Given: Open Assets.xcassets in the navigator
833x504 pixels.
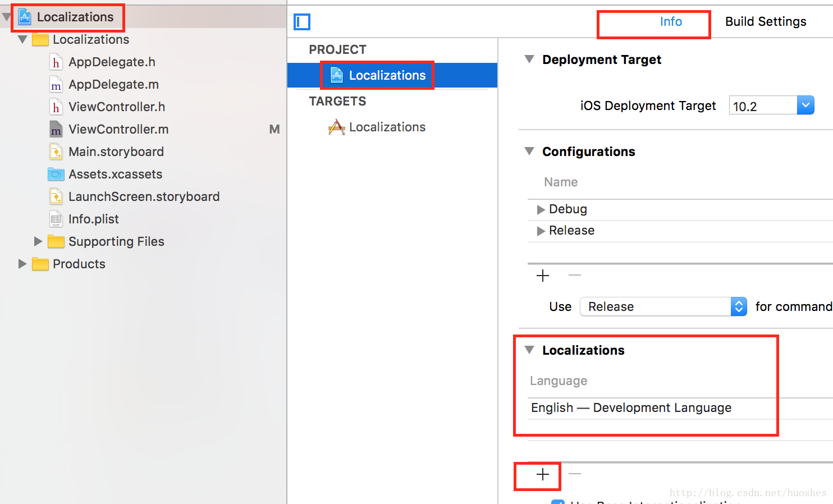Looking at the screenshot, I should 115,174.
